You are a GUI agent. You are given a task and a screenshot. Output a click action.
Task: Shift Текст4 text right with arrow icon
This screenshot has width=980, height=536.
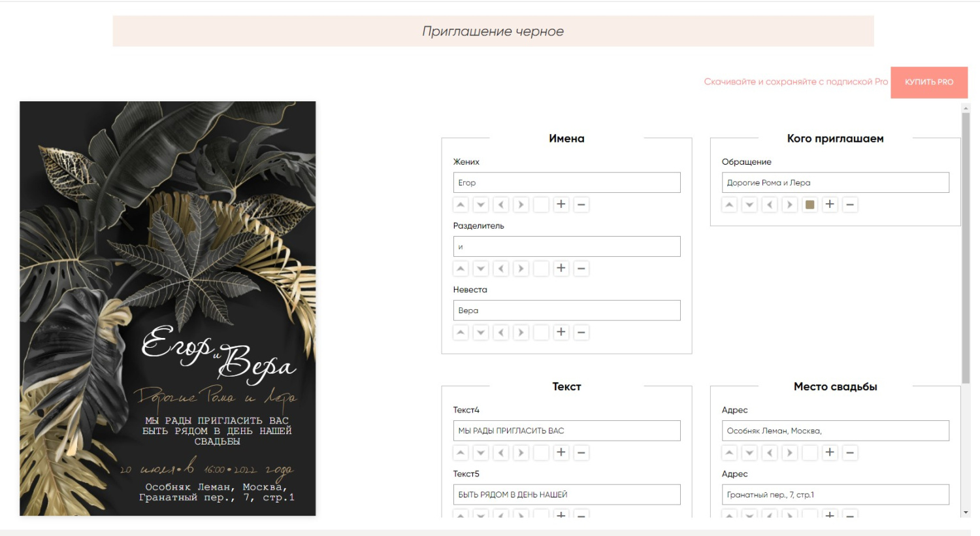point(521,453)
